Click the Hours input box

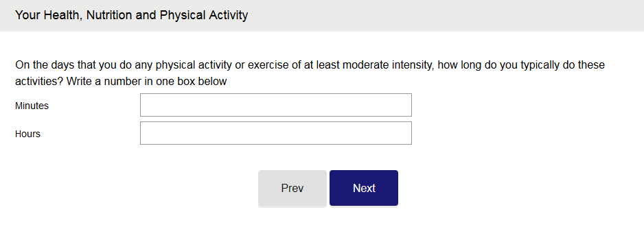pos(275,133)
